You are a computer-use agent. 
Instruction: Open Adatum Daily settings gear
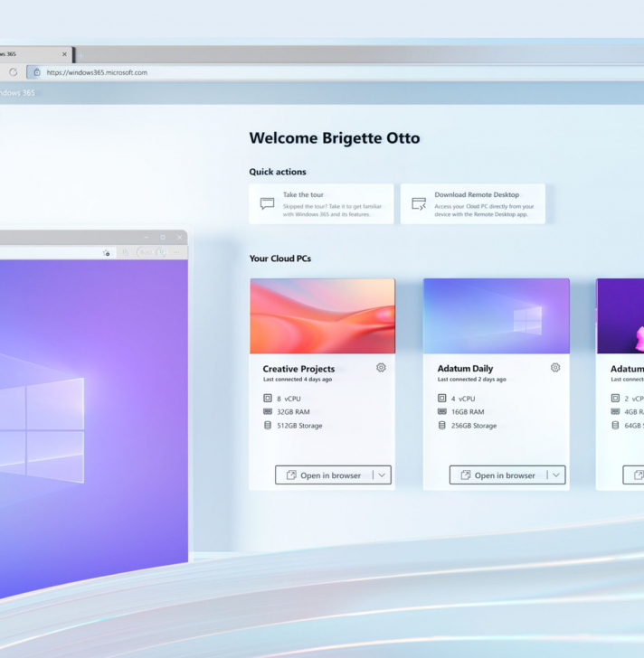coord(555,368)
